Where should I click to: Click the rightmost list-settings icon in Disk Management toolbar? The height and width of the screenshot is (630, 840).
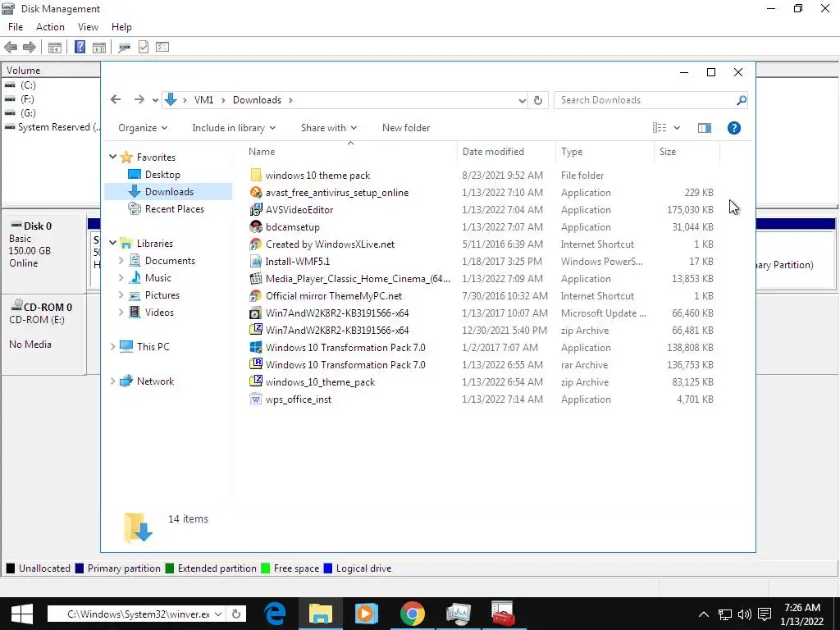162,47
